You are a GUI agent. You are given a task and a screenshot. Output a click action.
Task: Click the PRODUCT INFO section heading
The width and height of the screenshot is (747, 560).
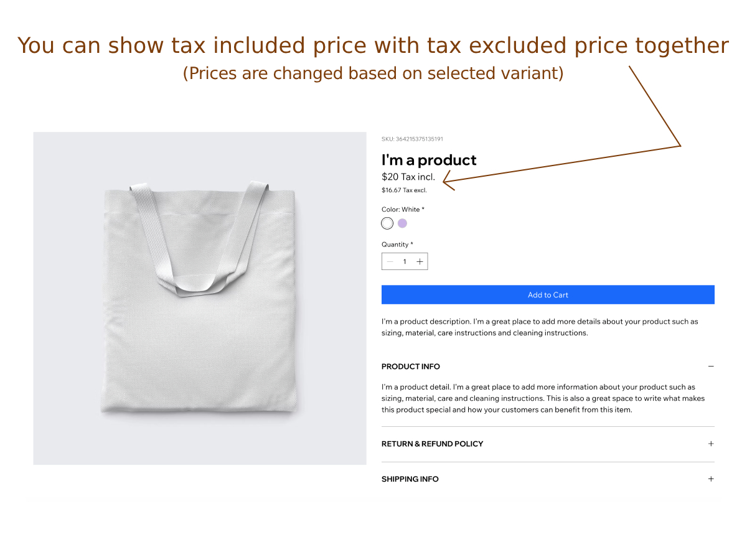411,366
